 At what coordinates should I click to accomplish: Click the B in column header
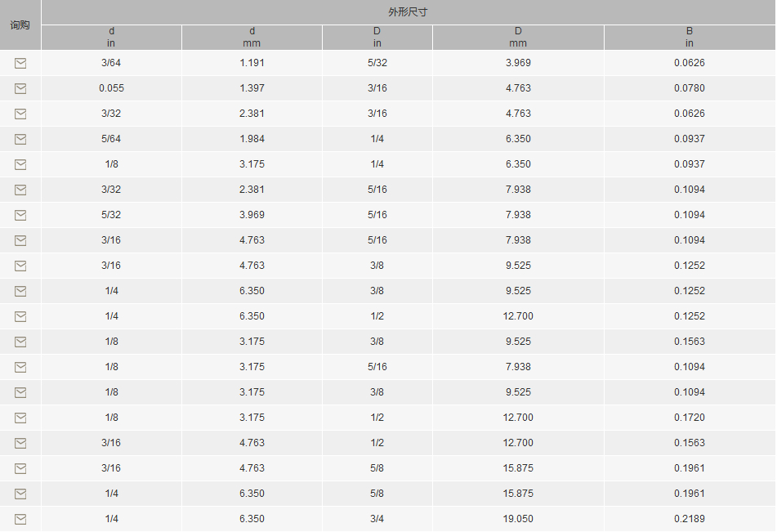coord(690,38)
